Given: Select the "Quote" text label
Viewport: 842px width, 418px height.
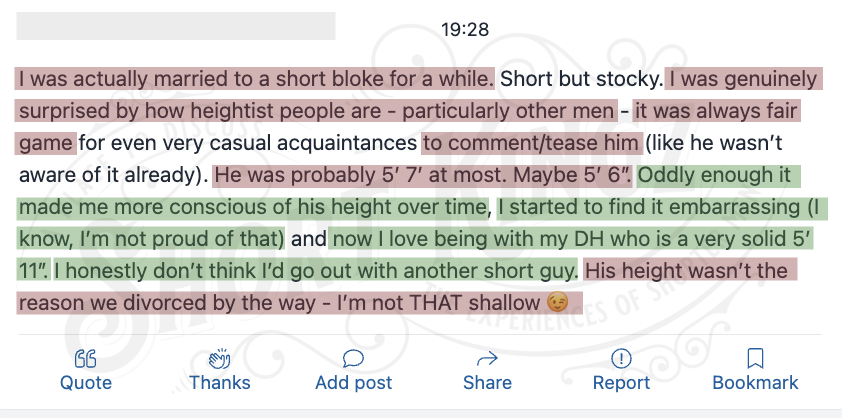Looking at the screenshot, I should tap(85, 383).
